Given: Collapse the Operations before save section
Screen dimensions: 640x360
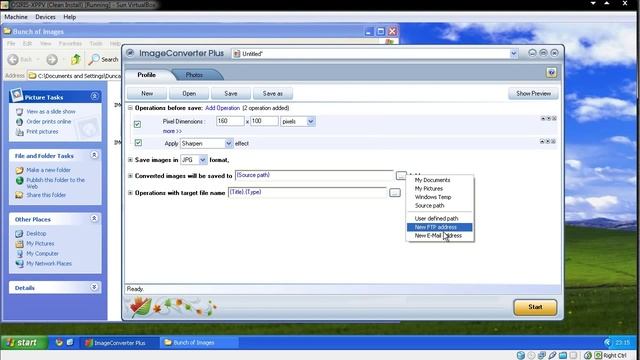Looking at the screenshot, I should [x=130, y=108].
